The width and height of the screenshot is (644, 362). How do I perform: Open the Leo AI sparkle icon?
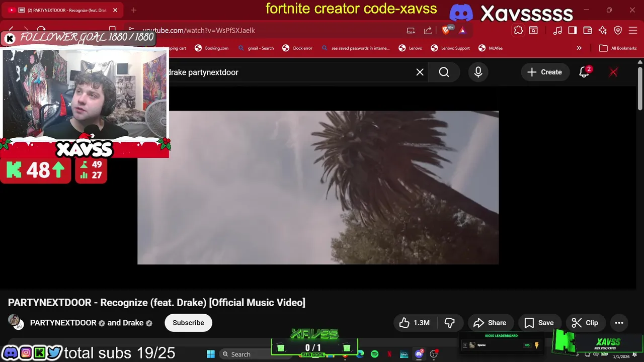(x=603, y=30)
